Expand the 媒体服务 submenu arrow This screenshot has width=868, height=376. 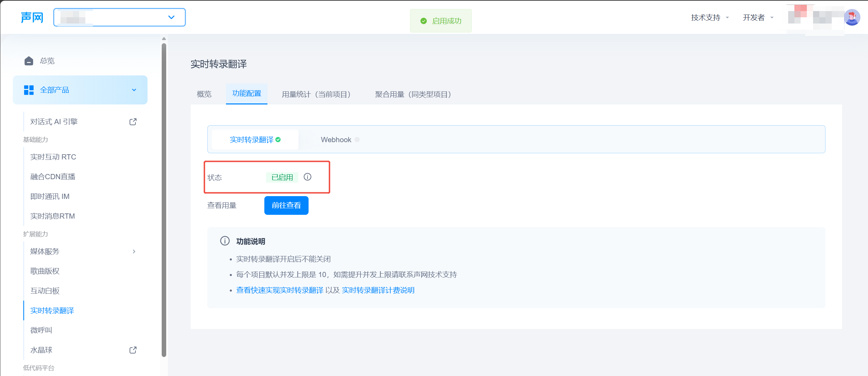click(134, 251)
